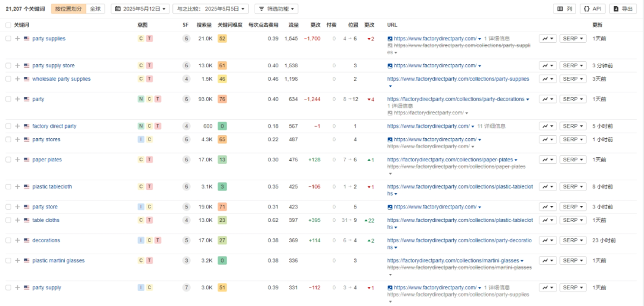
Task: Click the plus icon beside 'party supplies'
Action: coord(17,39)
